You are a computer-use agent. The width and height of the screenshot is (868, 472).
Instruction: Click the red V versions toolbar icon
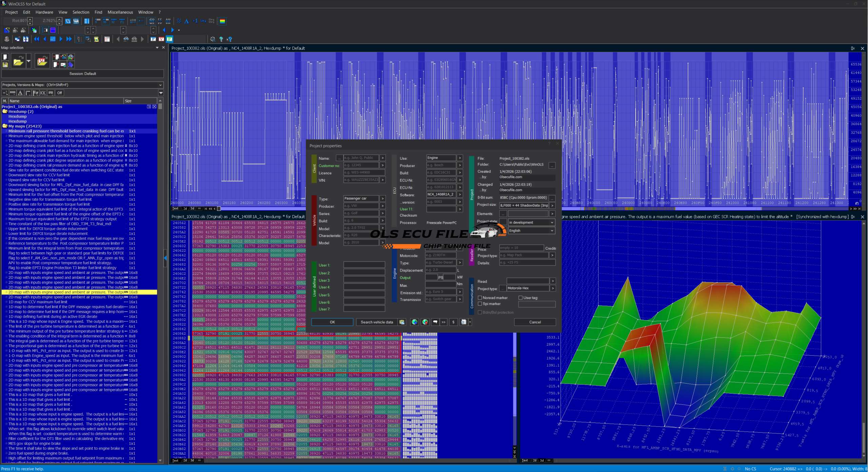click(161, 39)
